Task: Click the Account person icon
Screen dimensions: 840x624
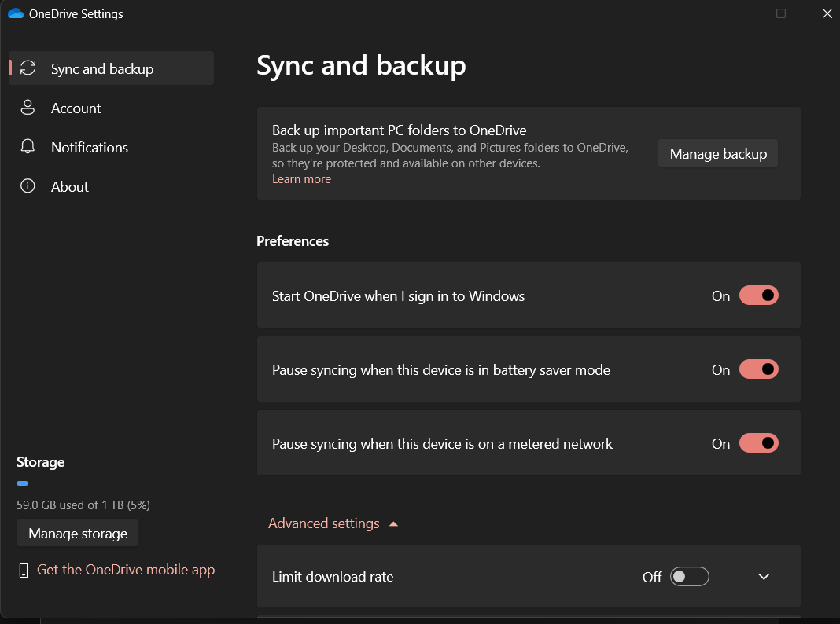Action: coord(28,108)
